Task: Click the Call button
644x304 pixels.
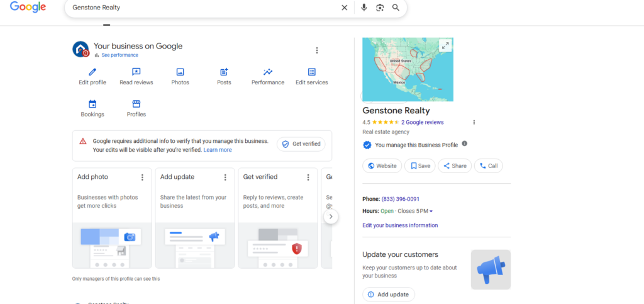Action: (488, 166)
